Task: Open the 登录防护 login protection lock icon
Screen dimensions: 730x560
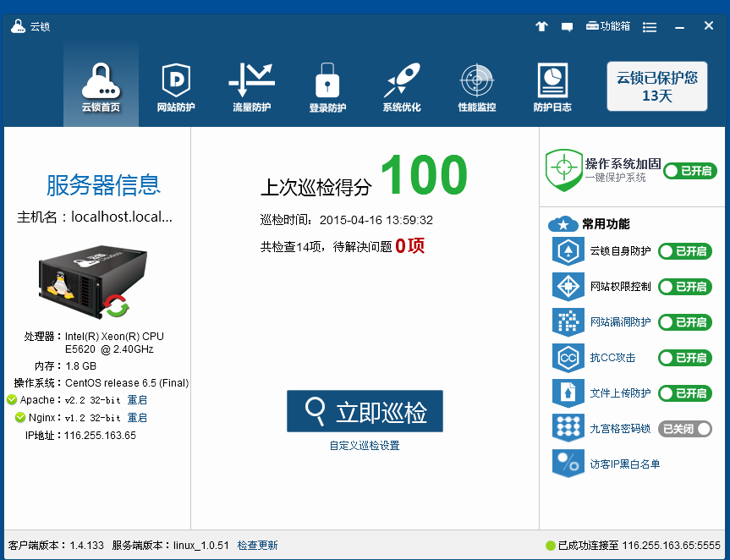Action: (x=327, y=82)
